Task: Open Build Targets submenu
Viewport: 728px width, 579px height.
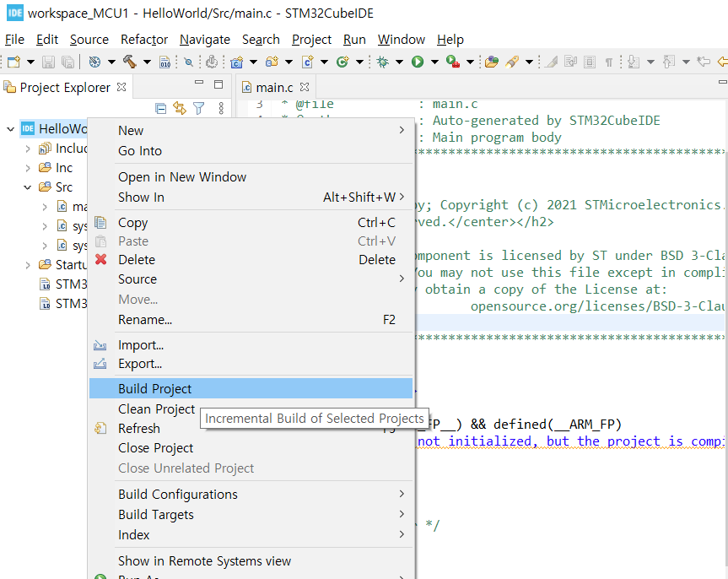Action: click(x=251, y=515)
